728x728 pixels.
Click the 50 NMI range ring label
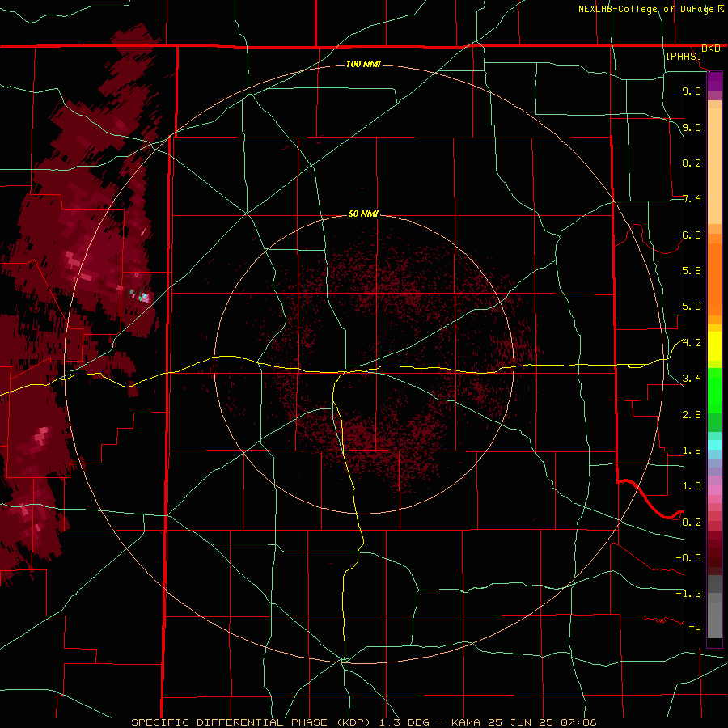click(363, 214)
